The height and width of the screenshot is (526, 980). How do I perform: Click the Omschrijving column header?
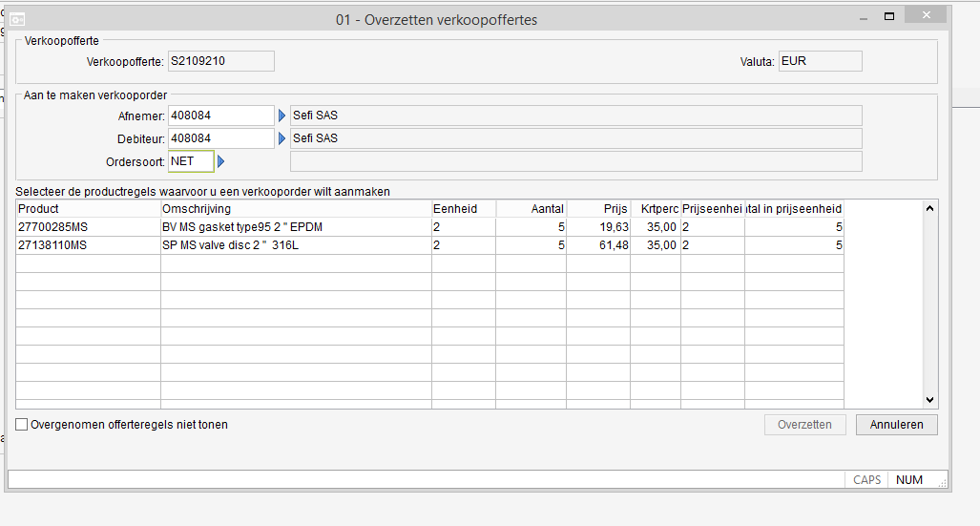coord(296,209)
